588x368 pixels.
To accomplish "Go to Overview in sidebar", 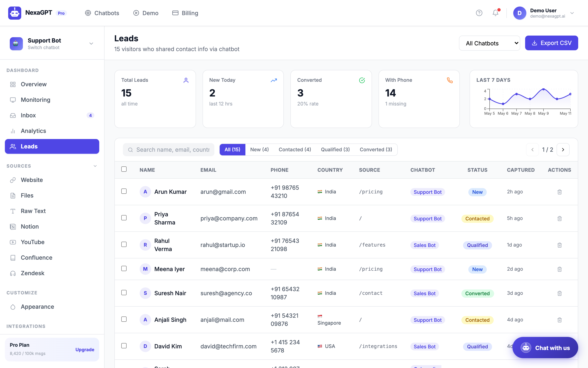I will [52, 84].
